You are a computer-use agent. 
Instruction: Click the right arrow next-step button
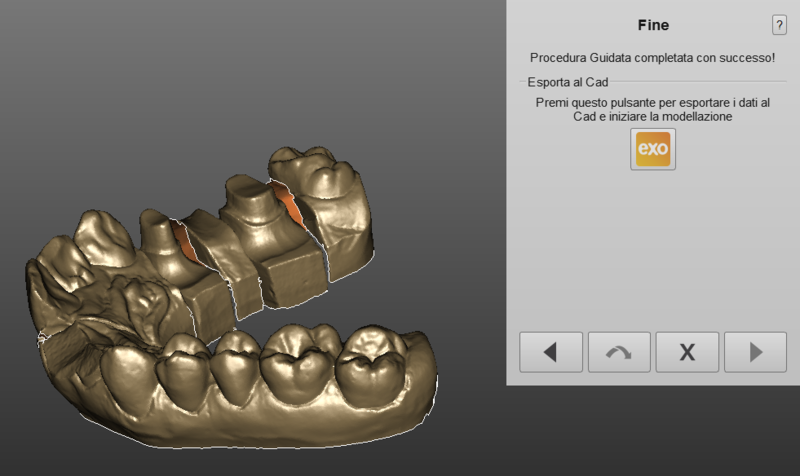[x=755, y=352]
